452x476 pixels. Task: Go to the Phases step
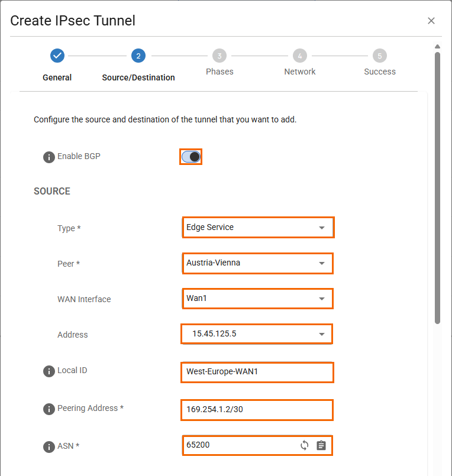click(x=219, y=56)
